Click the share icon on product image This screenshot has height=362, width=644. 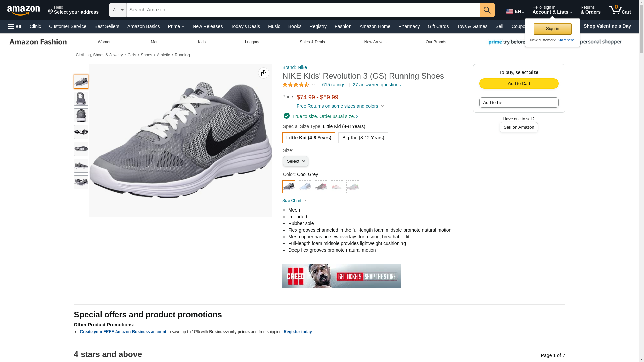264,73
